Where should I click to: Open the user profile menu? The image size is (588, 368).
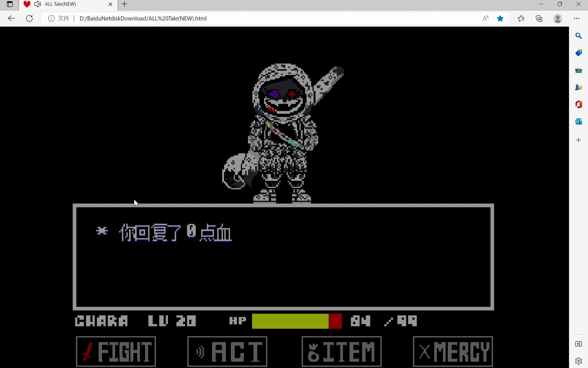click(558, 18)
